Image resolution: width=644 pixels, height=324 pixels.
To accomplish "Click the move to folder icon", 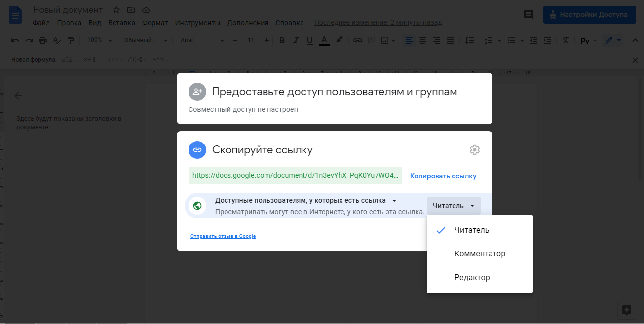I will (131, 10).
